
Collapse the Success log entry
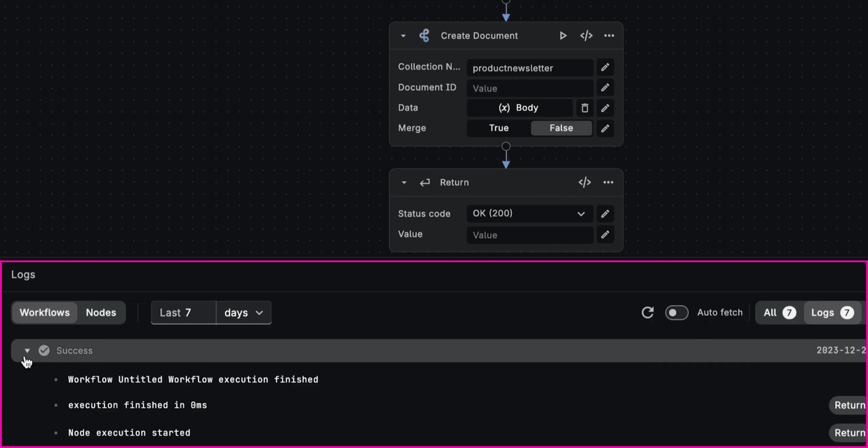27,350
